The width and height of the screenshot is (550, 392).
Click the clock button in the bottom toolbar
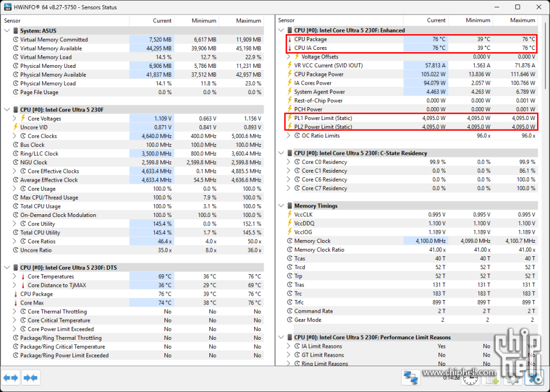[x=470, y=379]
